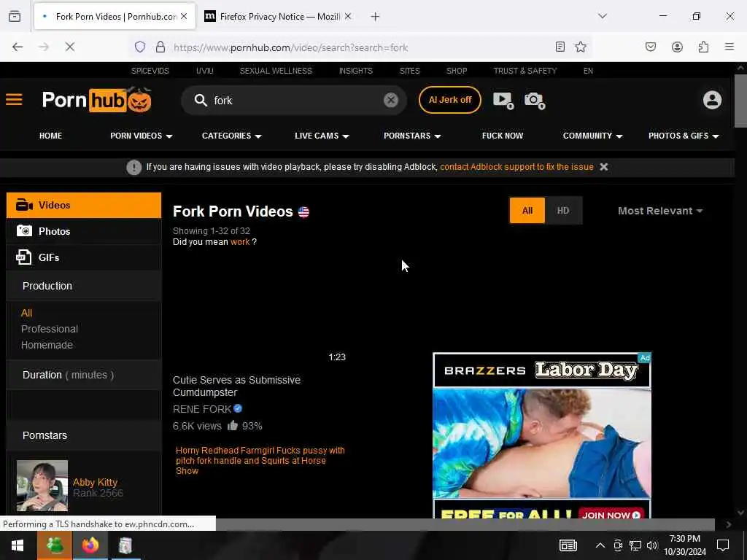
Task: Filter production by Professional
Action: 50,329
